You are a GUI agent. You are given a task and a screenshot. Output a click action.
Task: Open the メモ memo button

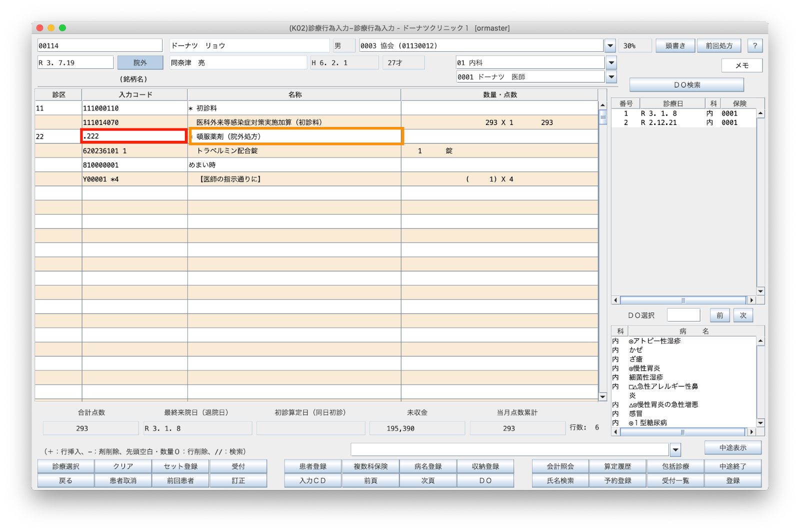[x=741, y=65]
